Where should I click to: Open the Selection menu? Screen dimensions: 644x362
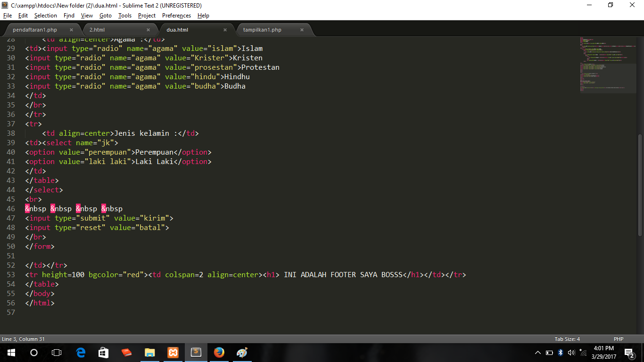45,16
